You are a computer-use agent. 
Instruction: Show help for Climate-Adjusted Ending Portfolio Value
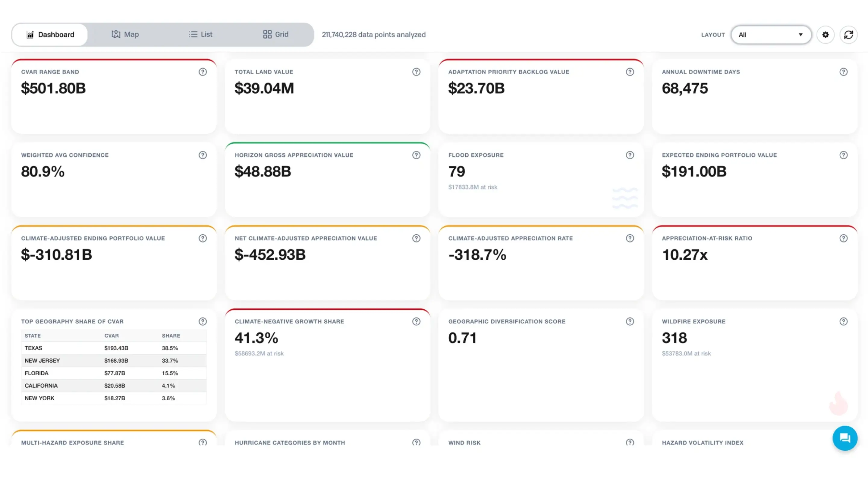tap(203, 238)
